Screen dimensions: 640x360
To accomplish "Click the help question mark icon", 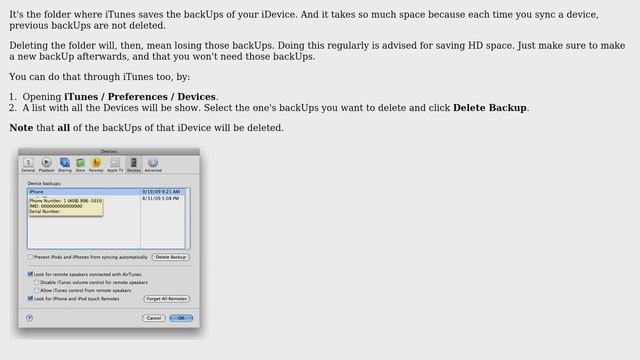I will coord(29,318).
